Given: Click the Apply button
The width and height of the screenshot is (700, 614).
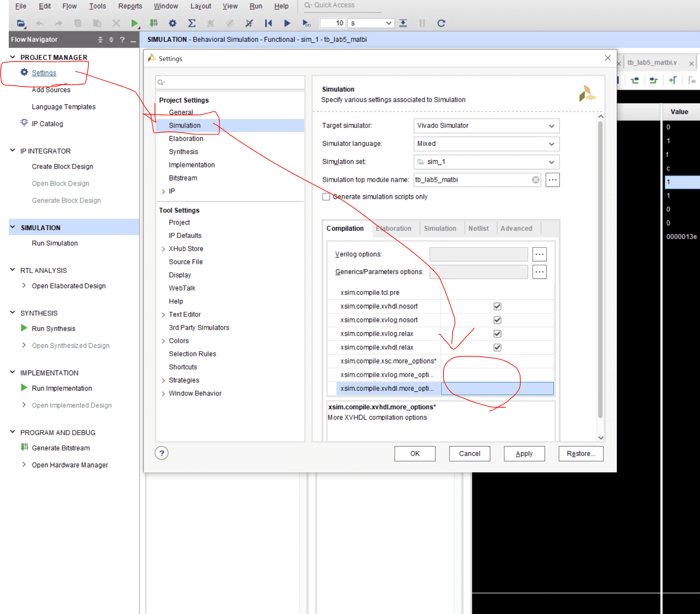Looking at the screenshot, I should coord(524,454).
